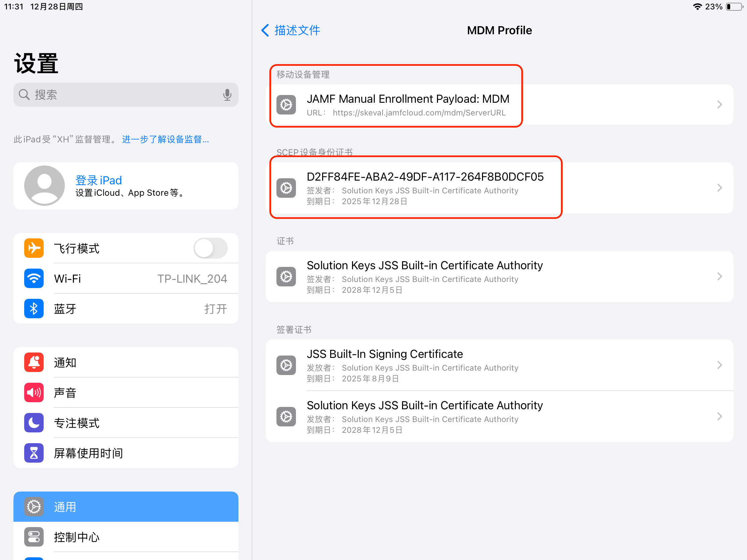Screen dimensions: 747x560
Task: Open D2FF84FE certificate details chevron
Action: tap(720, 188)
